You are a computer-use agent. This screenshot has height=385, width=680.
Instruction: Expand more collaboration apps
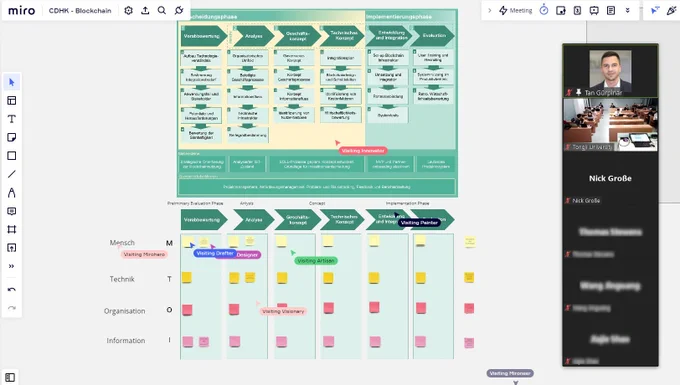click(628, 10)
